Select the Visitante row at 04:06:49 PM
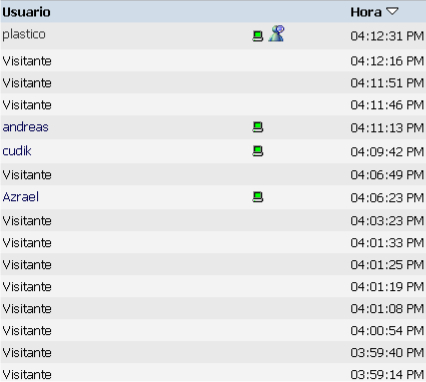 [x=213, y=175]
